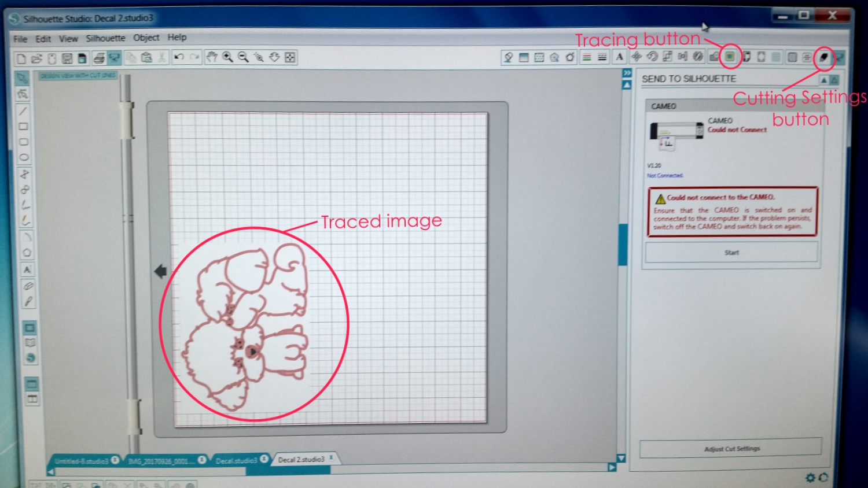Close the Decal.studio3 tab

coord(264,459)
